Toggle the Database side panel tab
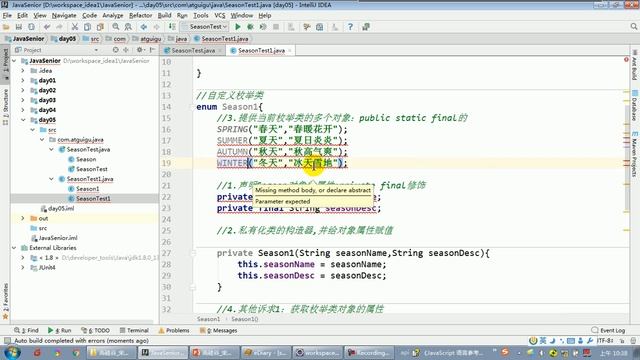The width and height of the screenshot is (640, 360). pyautogui.click(x=634, y=105)
